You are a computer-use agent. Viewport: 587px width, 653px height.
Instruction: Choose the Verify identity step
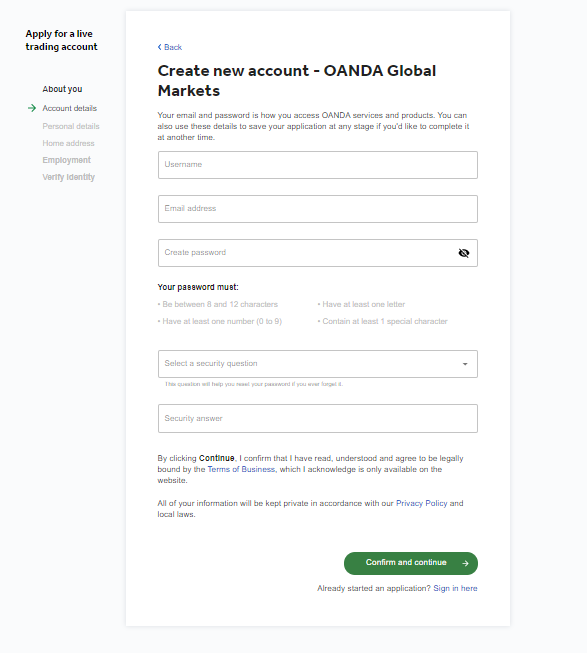(x=68, y=177)
